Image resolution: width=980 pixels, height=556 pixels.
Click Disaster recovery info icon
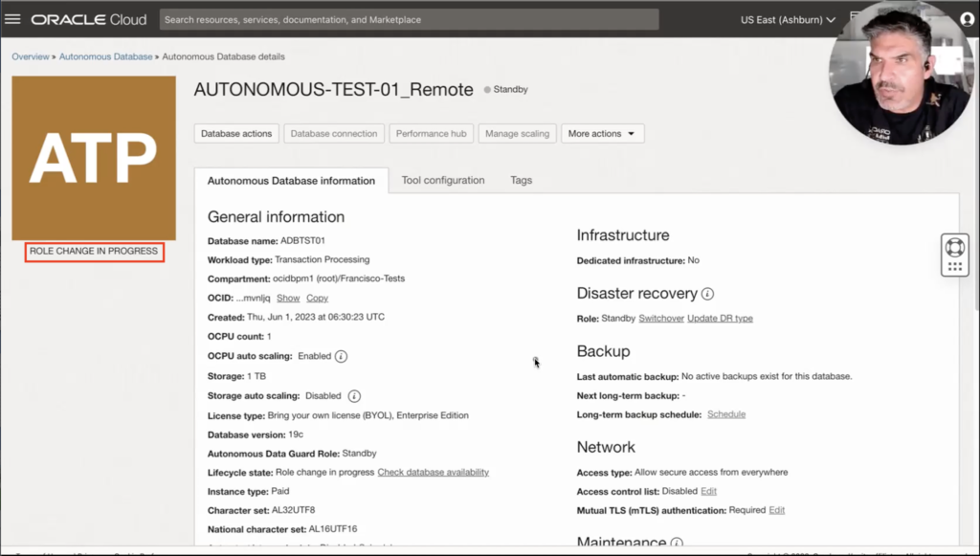point(708,294)
